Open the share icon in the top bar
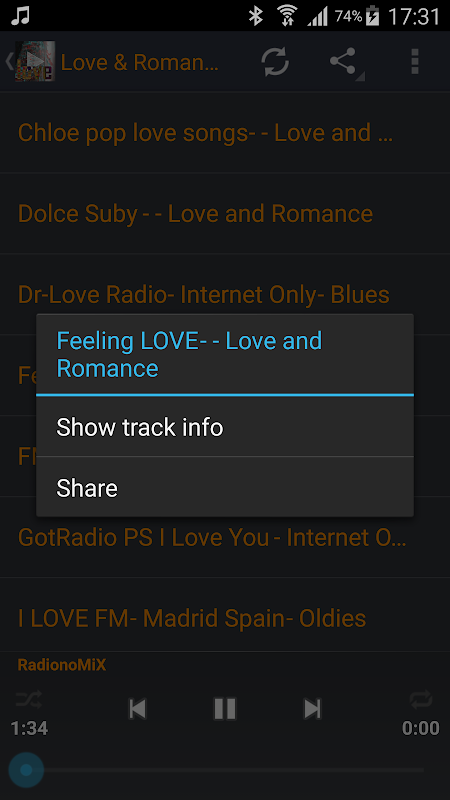The width and height of the screenshot is (450, 800). (x=343, y=62)
